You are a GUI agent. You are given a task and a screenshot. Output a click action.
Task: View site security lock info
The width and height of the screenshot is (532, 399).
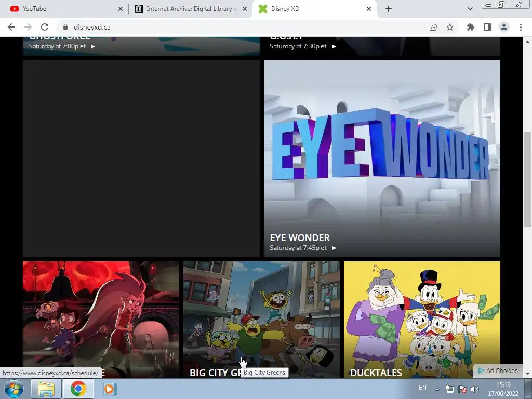[65, 27]
